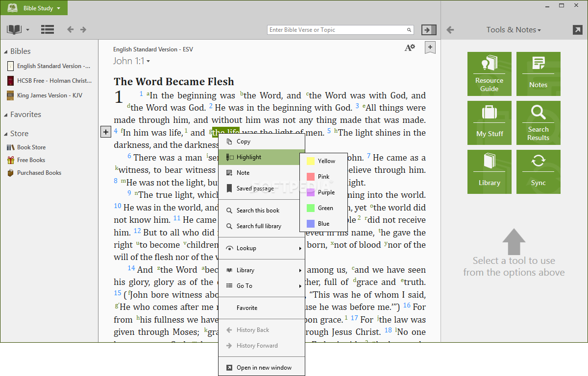Click the go arrow button beside search
Viewport: 588px width, 376px height.
428,30
